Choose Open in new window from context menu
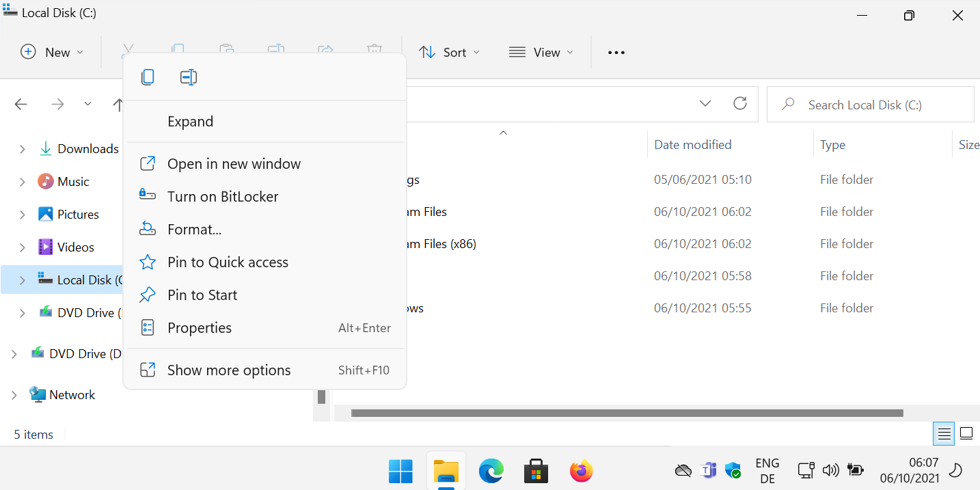The width and height of the screenshot is (980, 490). point(234,163)
